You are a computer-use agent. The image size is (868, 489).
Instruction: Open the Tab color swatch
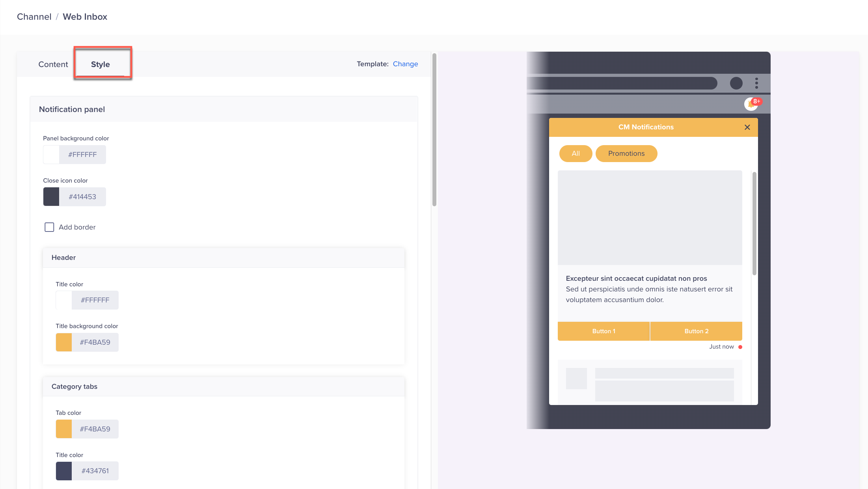tap(64, 429)
